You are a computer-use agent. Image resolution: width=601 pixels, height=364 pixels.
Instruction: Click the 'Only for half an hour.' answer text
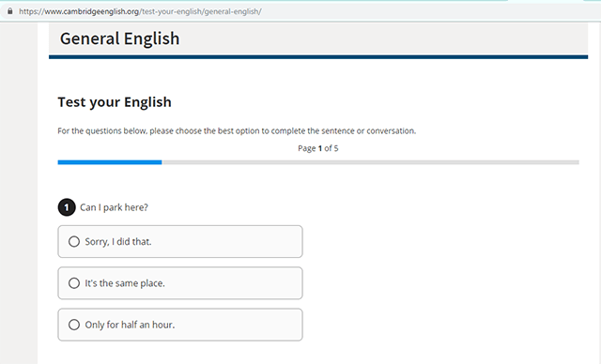click(130, 325)
